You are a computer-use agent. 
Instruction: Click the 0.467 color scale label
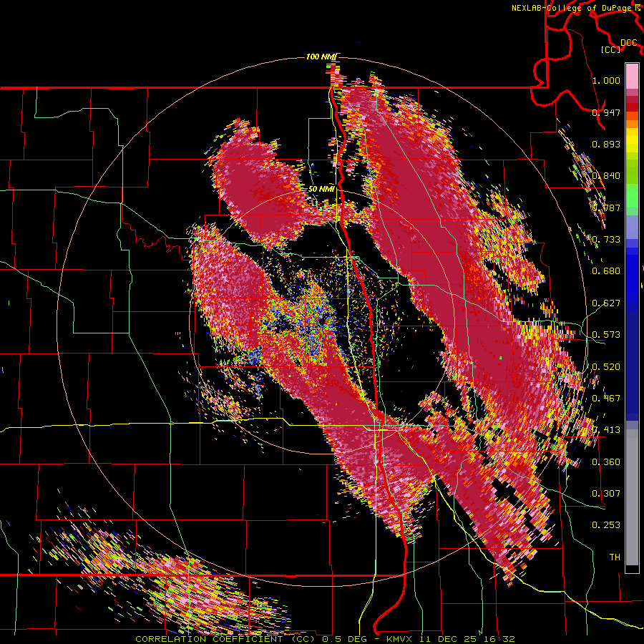tap(606, 399)
